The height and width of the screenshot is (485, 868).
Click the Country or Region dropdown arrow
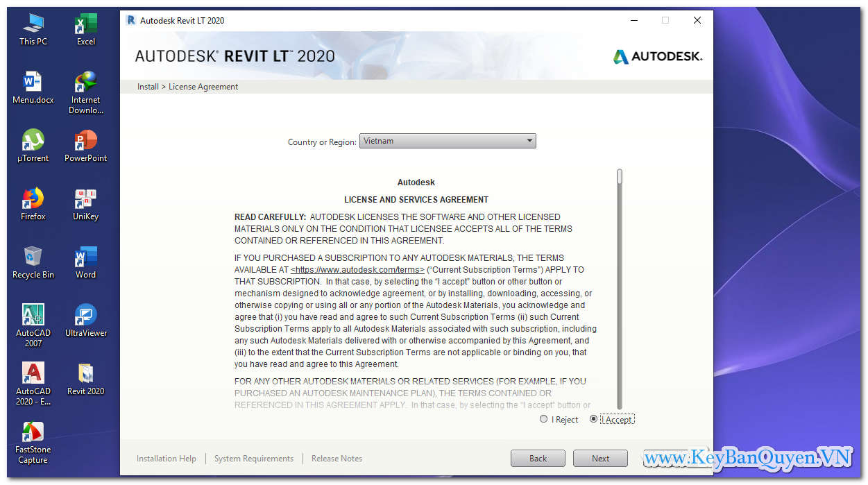point(529,140)
